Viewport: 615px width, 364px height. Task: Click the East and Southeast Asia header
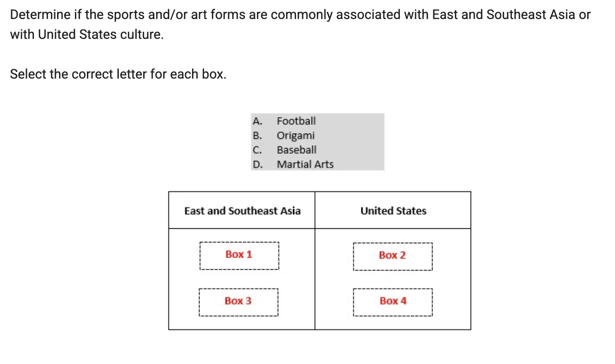(x=242, y=211)
